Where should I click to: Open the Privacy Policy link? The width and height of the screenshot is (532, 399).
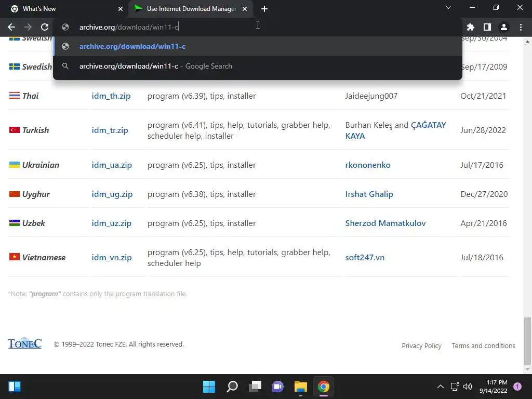(x=421, y=345)
